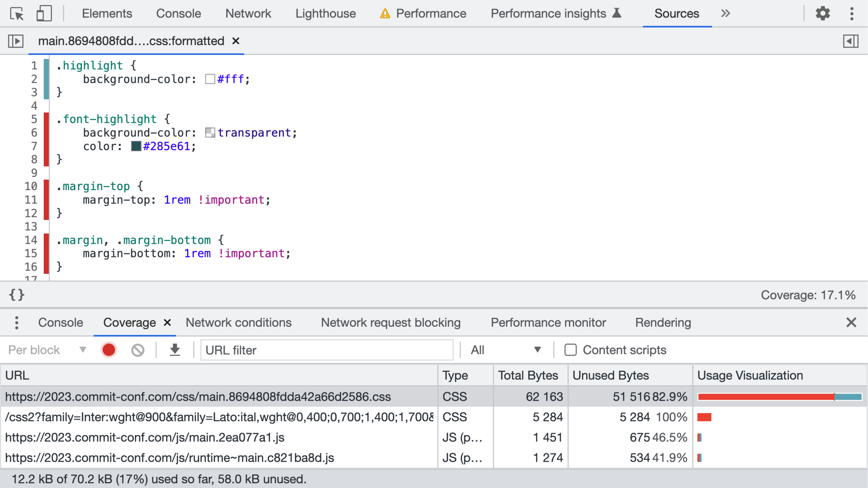This screenshot has height=488, width=868.
Task: Open the Rendering drawer tab
Action: coord(663,322)
